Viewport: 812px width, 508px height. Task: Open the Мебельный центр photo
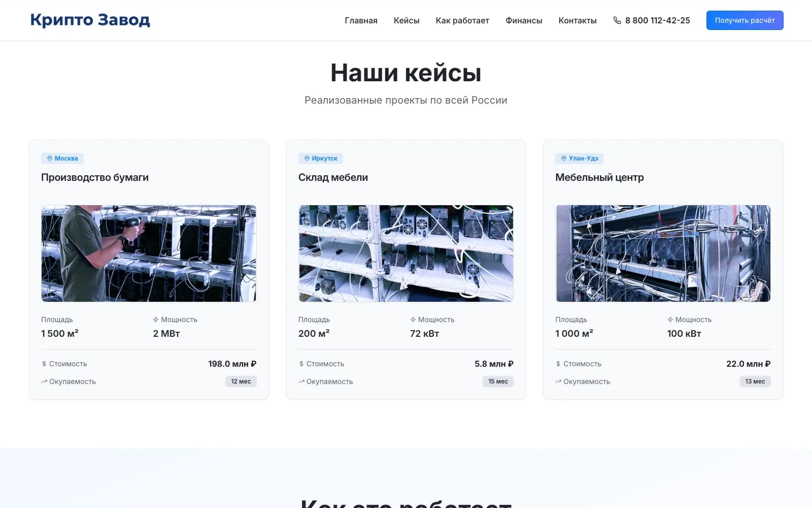tap(663, 253)
